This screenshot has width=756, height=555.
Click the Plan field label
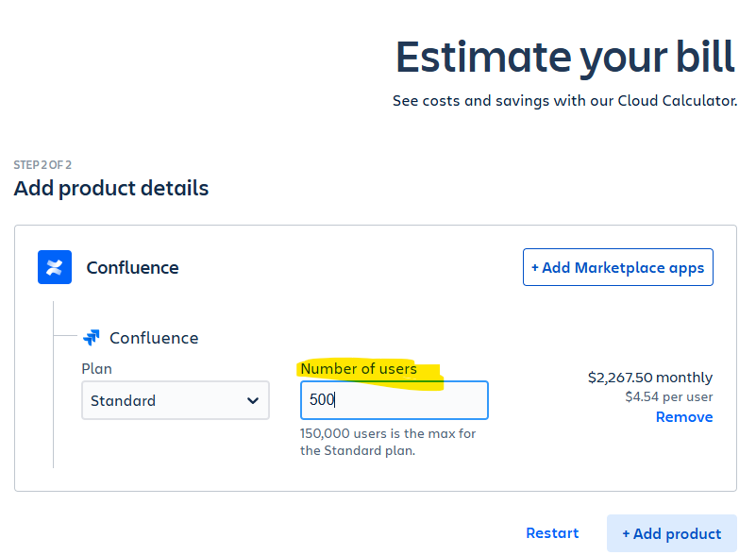[x=96, y=368]
